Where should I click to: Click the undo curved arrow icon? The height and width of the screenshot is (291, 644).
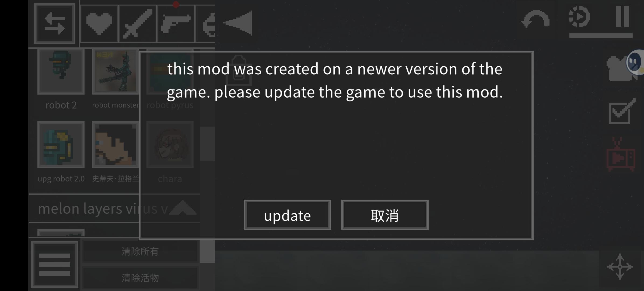point(535,19)
